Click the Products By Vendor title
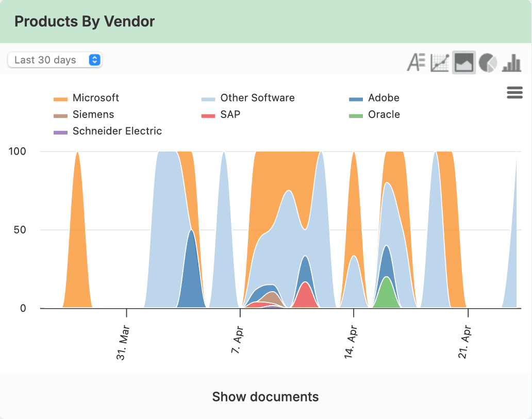Screen dimensions: 532x419 pyautogui.click(x=85, y=21)
